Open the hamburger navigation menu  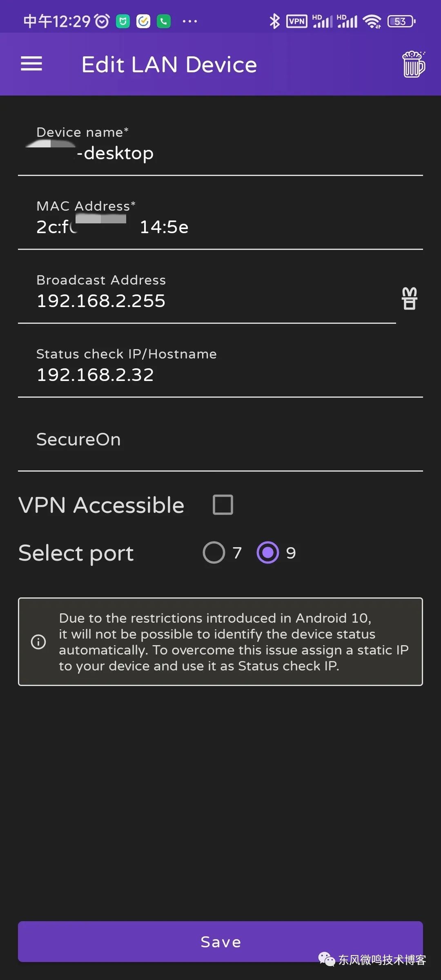[x=31, y=64]
